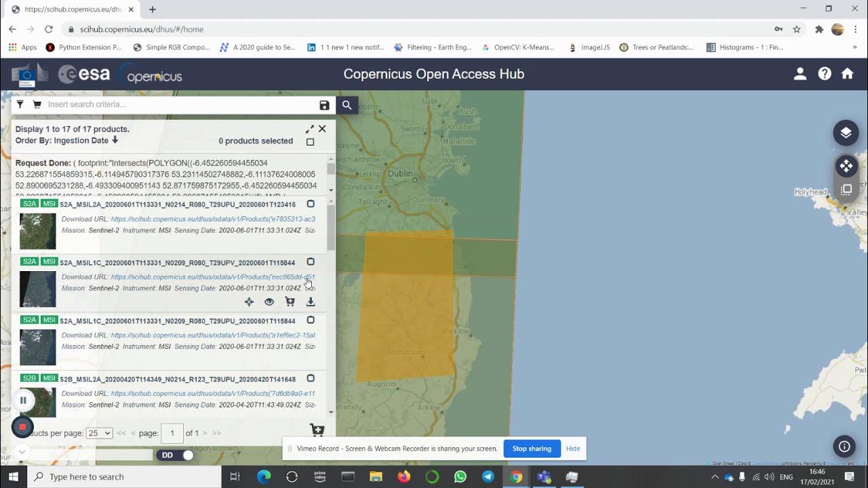Viewport: 868px width, 488px height.
Task: Open the advanced search filter icon
Action: tap(20, 104)
